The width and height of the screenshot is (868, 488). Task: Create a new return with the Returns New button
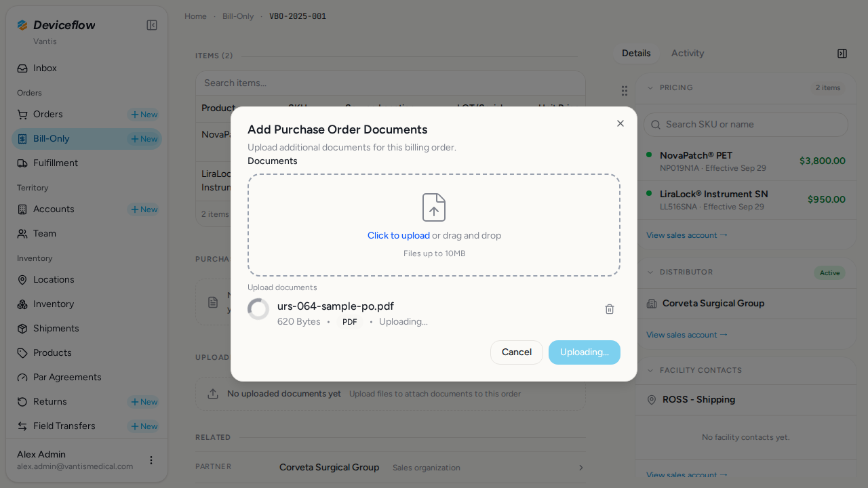coord(144,402)
